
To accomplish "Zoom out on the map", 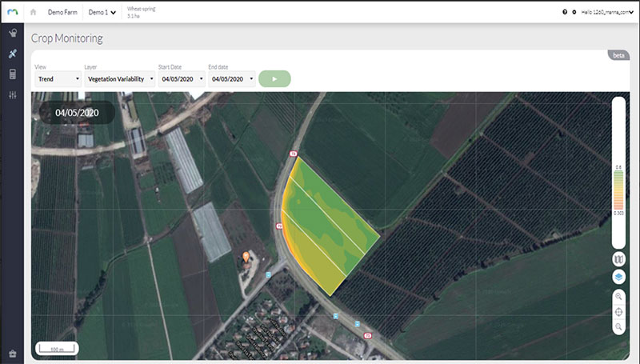I will 618,327.
